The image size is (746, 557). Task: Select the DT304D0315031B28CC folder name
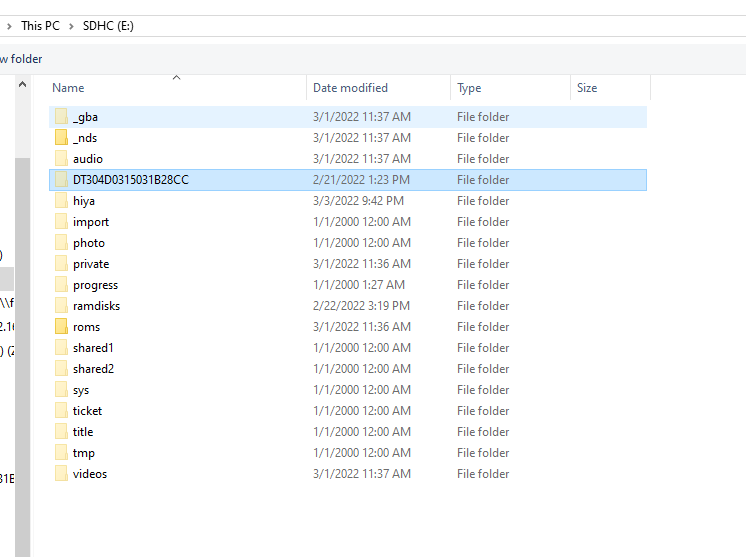click(x=131, y=180)
